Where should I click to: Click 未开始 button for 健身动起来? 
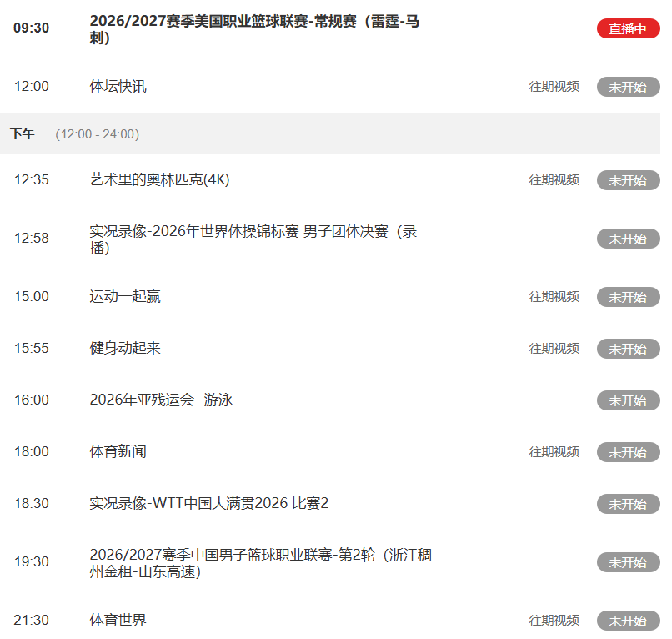pyautogui.click(x=629, y=349)
